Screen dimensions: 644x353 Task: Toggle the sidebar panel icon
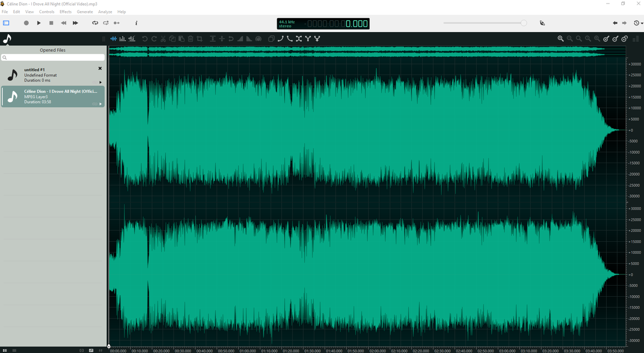(x=6, y=23)
